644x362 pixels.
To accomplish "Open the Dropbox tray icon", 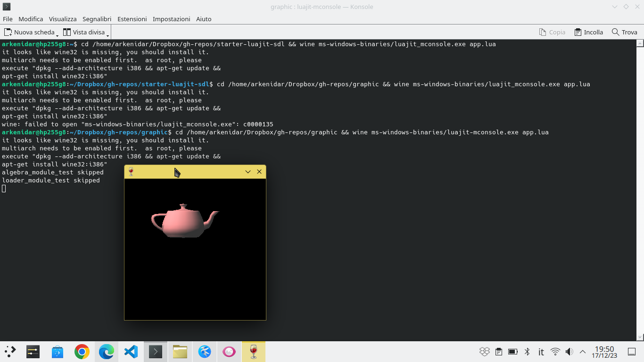I will (x=485, y=352).
